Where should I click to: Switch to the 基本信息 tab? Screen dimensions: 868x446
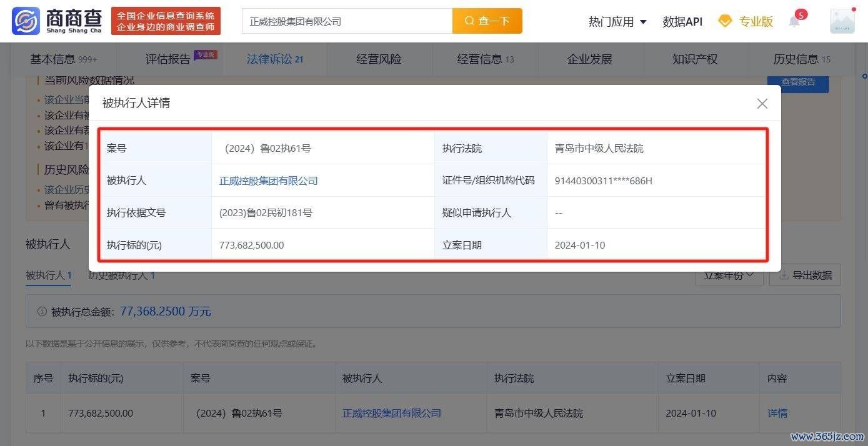click(x=63, y=59)
